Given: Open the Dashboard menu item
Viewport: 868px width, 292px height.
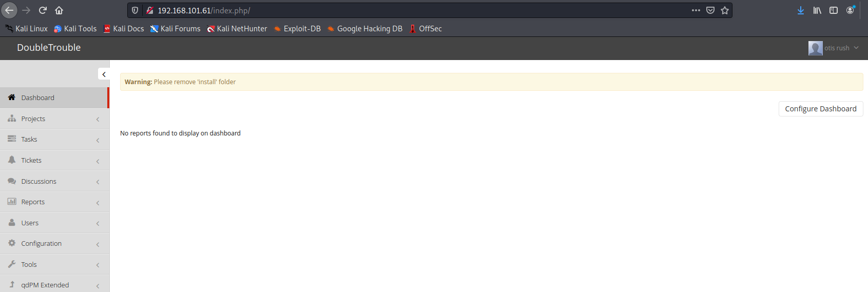Looking at the screenshot, I should 54,98.
